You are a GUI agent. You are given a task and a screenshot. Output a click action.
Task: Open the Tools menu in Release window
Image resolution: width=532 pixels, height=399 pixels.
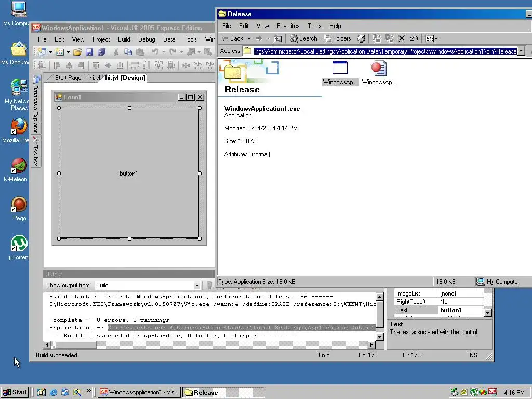point(314,26)
